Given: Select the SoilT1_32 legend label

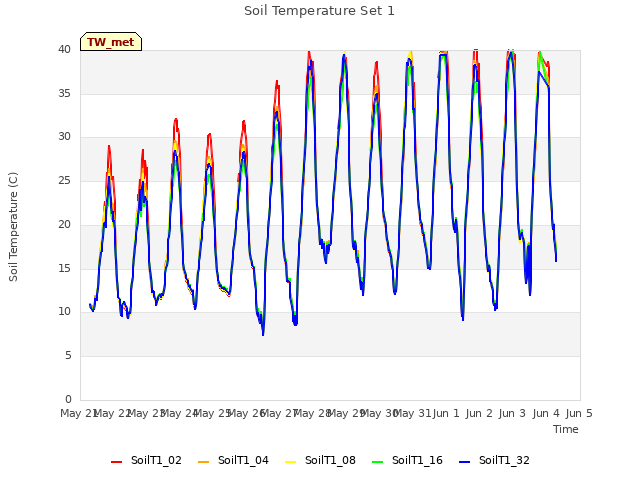Looking at the screenshot, I should coord(504,460).
